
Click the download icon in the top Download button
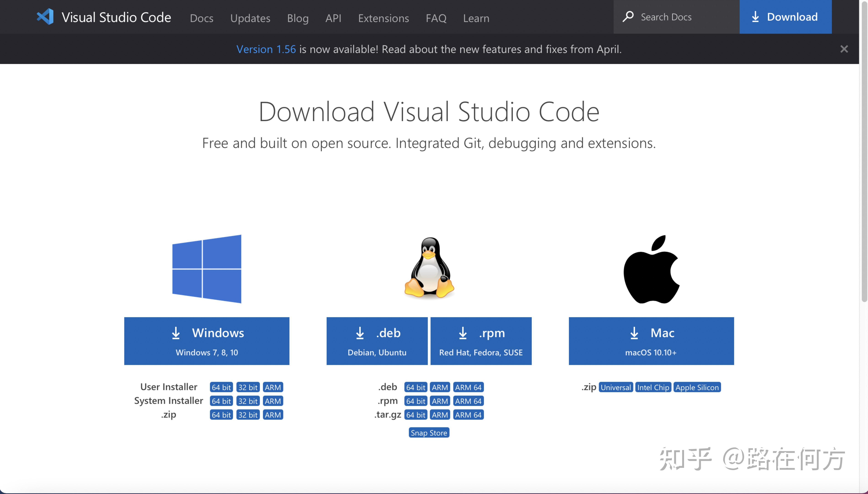pyautogui.click(x=756, y=16)
